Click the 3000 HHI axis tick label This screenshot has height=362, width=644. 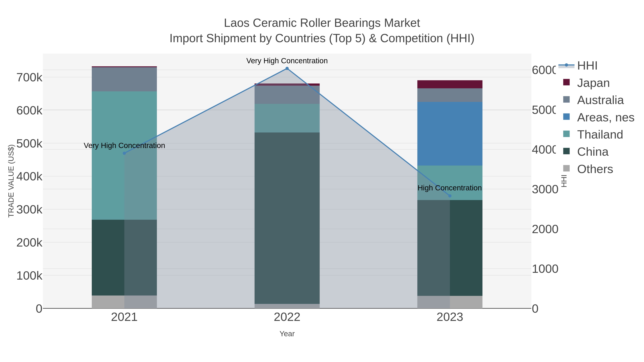pyautogui.click(x=545, y=189)
